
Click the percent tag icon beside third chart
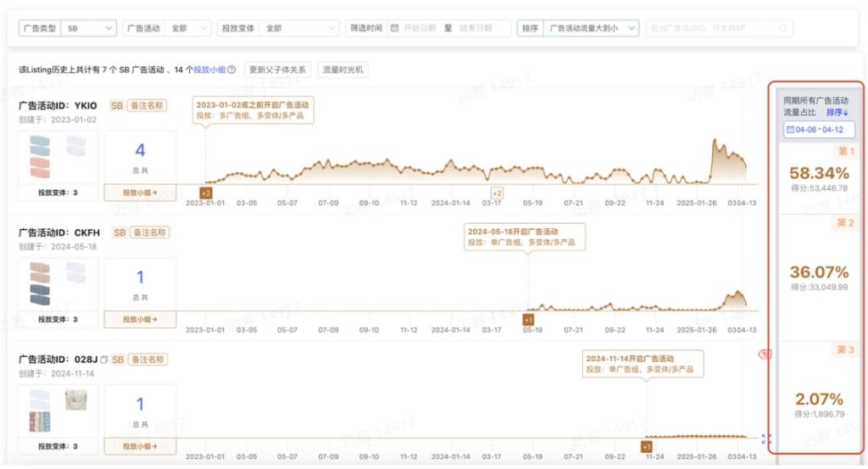765,355
